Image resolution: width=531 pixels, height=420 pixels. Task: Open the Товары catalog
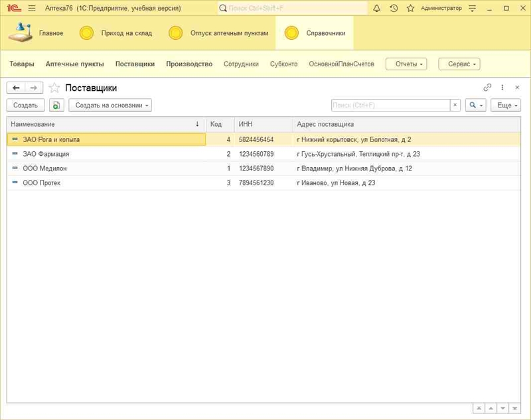pyautogui.click(x=22, y=64)
